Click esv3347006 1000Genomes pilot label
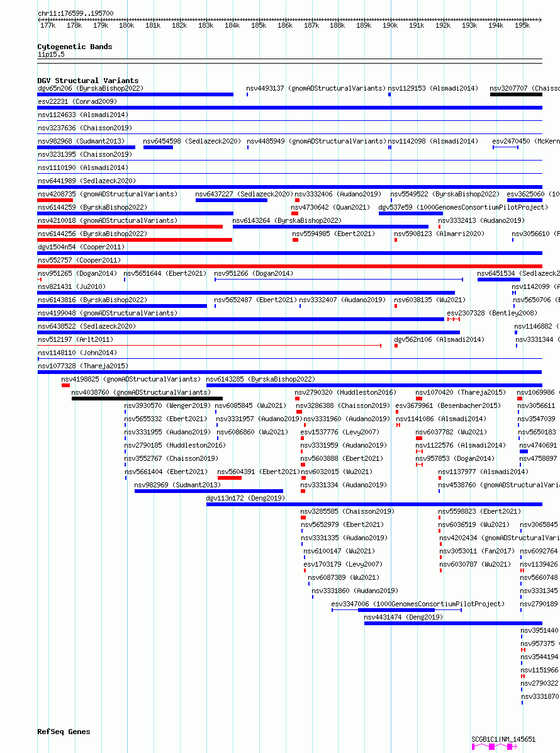 [417, 604]
